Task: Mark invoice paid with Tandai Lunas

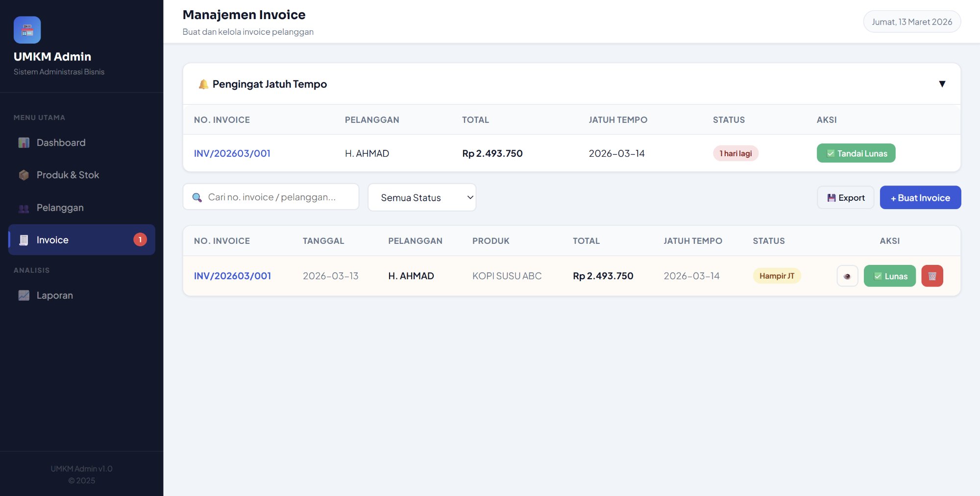Action: point(856,153)
